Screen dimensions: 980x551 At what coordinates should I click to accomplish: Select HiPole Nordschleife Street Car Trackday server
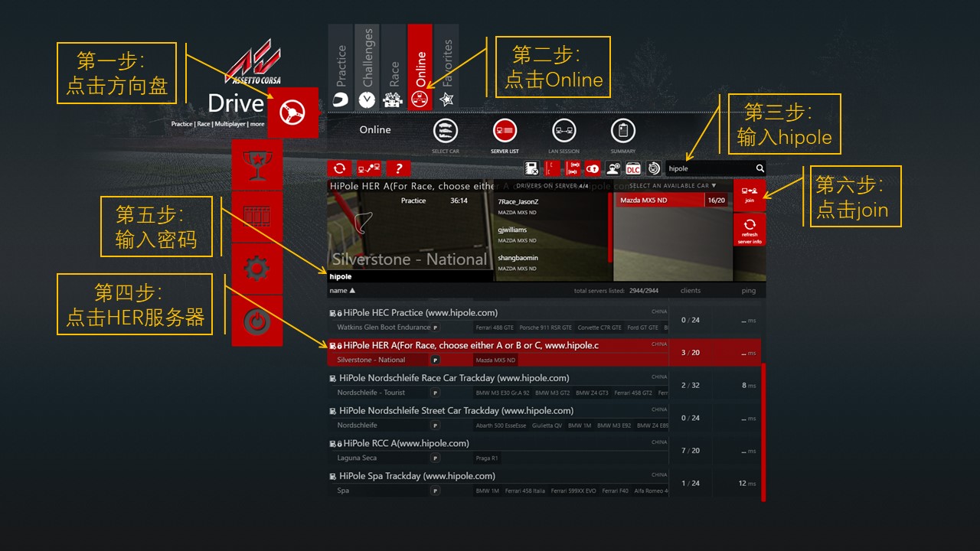[544, 418]
